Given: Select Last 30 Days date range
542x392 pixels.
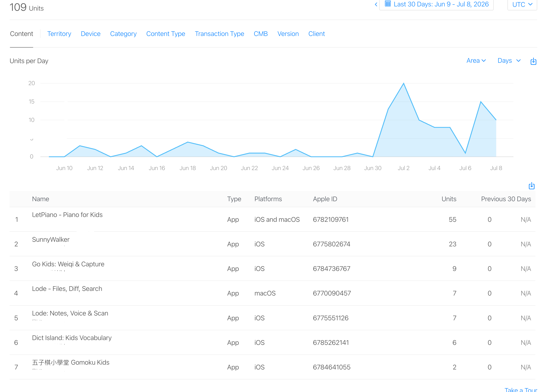Looking at the screenshot, I should click(441, 4).
